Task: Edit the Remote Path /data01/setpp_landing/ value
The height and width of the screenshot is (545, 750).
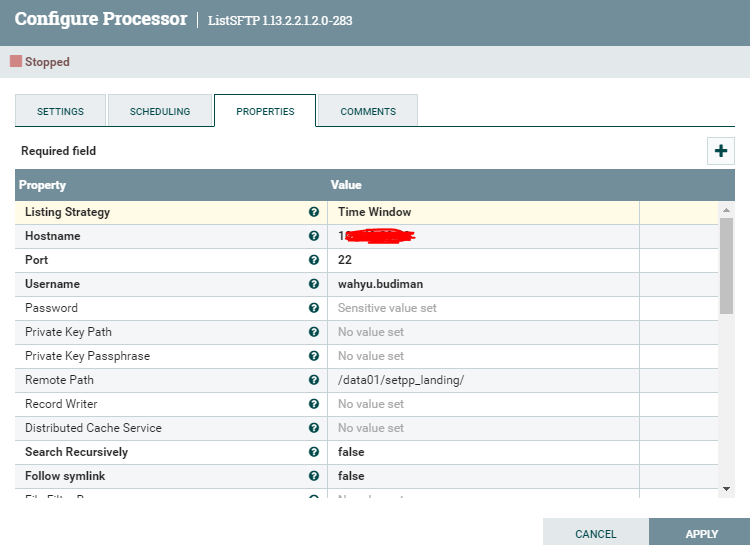Action: pyautogui.click(x=483, y=380)
